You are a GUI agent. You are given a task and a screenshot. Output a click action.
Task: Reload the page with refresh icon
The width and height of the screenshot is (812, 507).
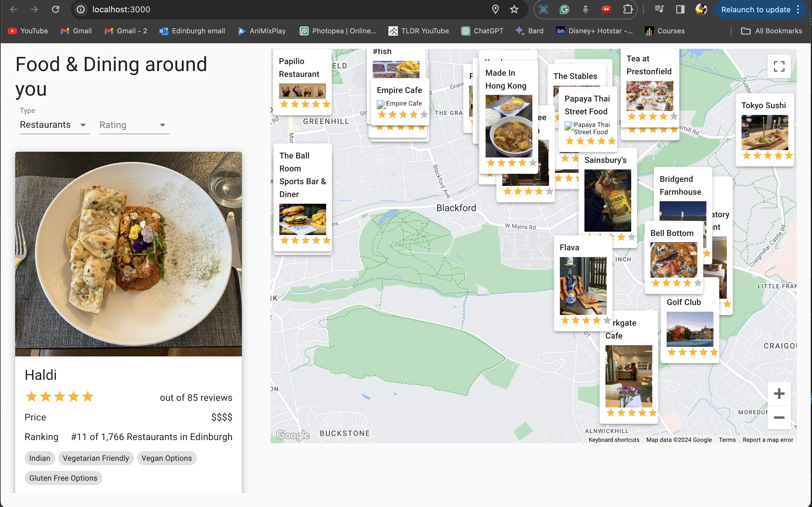coord(56,9)
